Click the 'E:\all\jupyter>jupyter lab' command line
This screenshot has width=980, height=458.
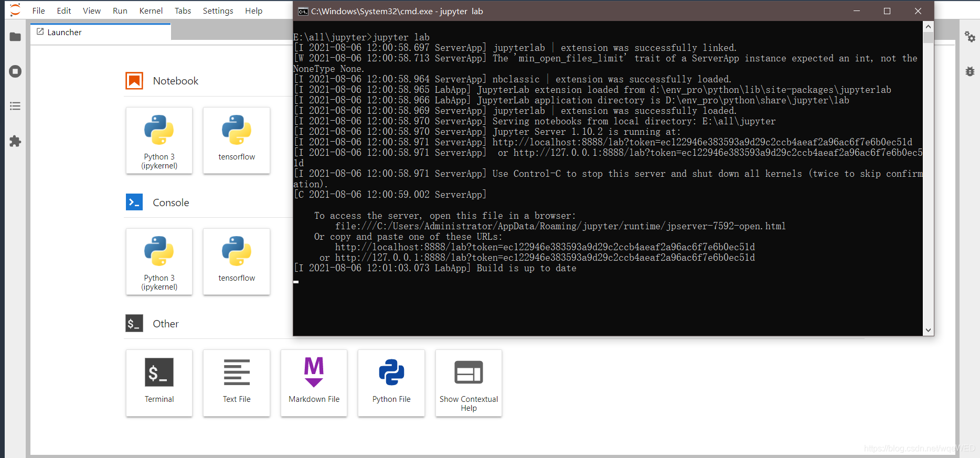[x=361, y=37]
